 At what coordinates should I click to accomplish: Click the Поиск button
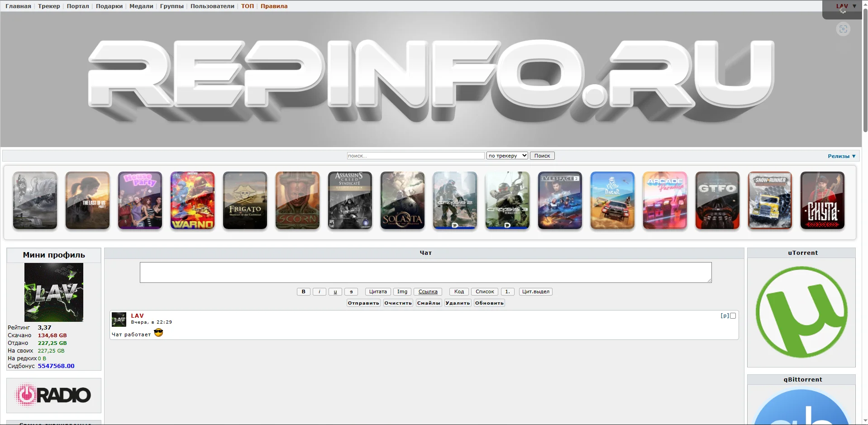pos(542,156)
